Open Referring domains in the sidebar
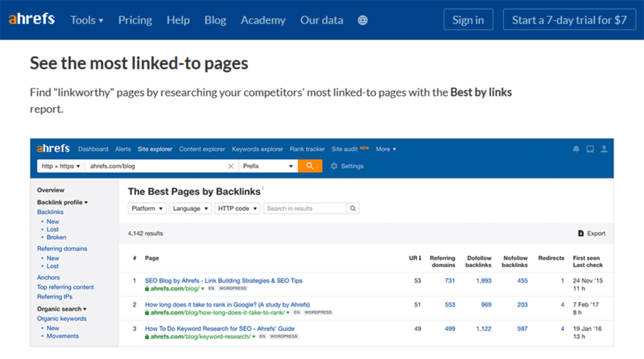644x359 pixels. point(62,249)
